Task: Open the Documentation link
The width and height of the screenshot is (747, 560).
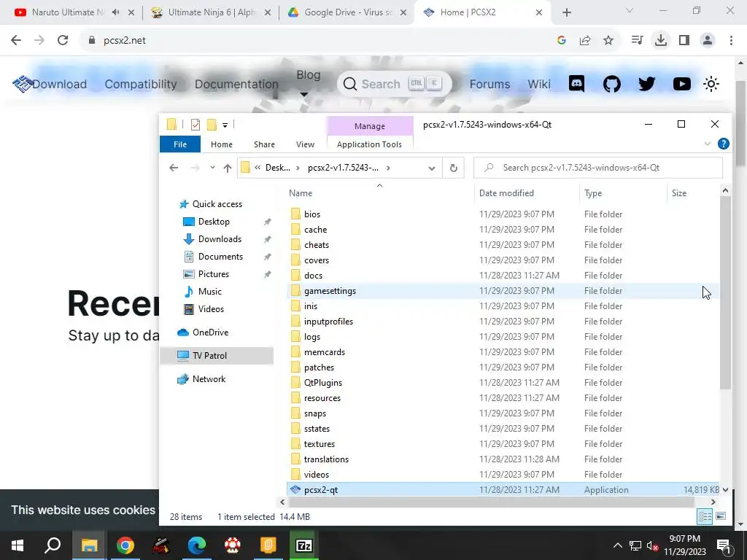Action: point(236,85)
